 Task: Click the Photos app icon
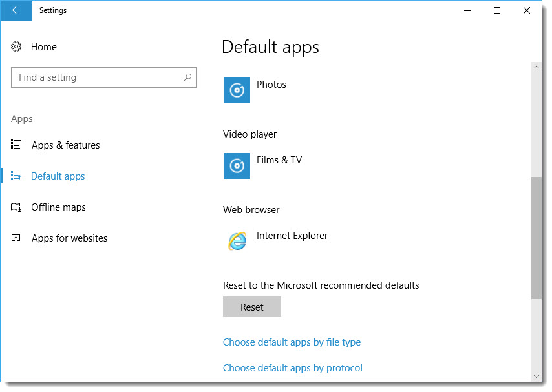pos(237,90)
